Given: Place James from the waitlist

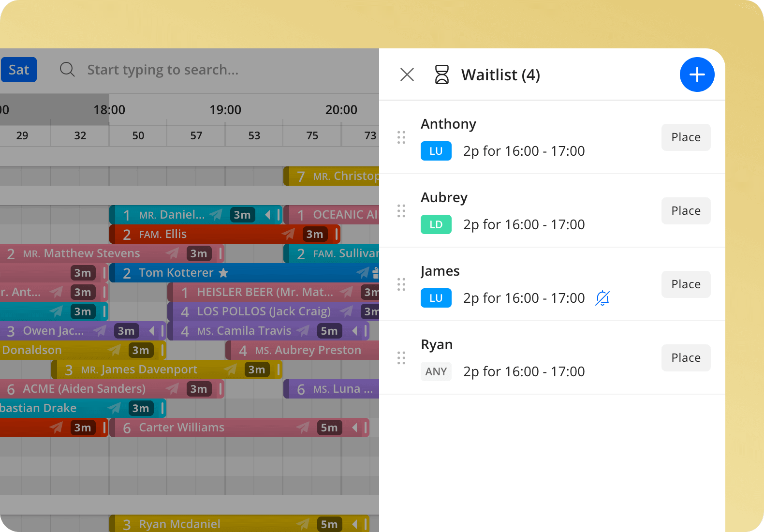Looking at the screenshot, I should 686,284.
